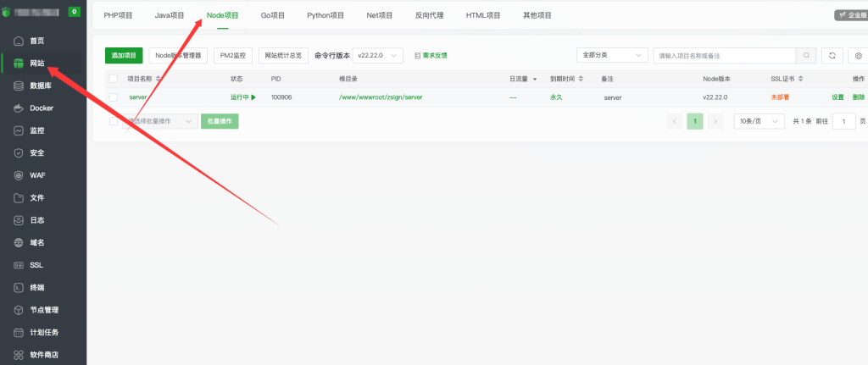Viewport: 868px width, 365px height.
Task: Open the 计划任务 scheduled tasks icon
Action: [x=19, y=332]
